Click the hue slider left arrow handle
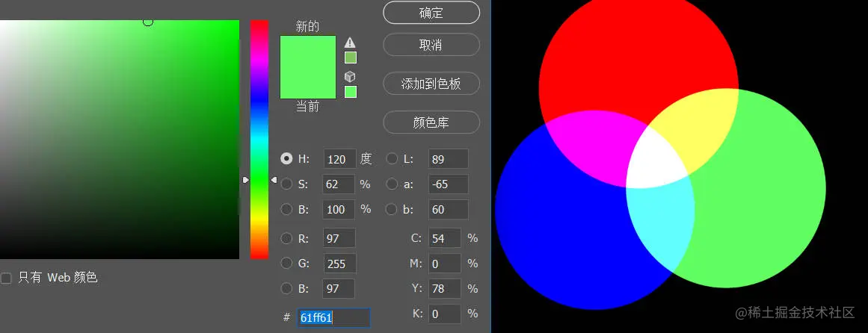This screenshot has width=868, height=333. coord(246,180)
